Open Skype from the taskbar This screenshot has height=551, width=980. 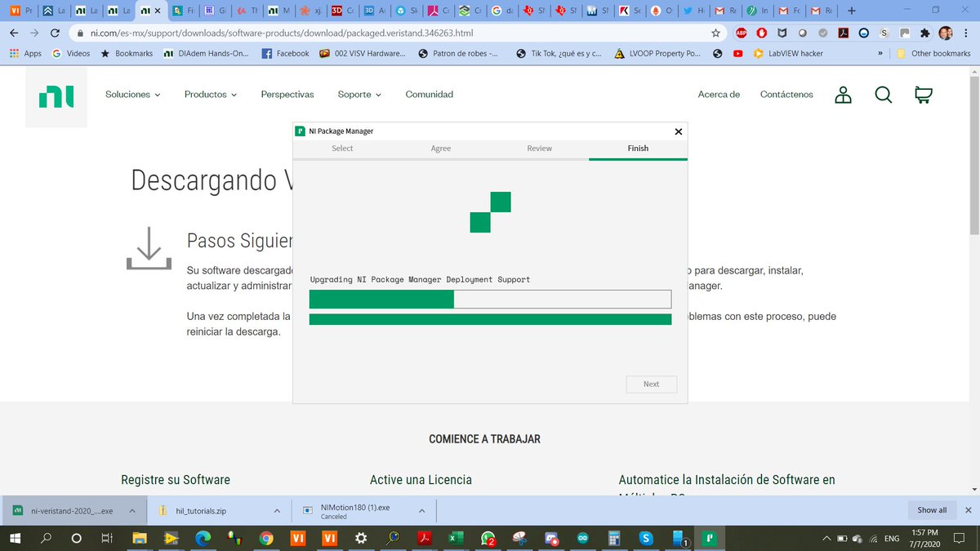pyautogui.click(x=645, y=539)
